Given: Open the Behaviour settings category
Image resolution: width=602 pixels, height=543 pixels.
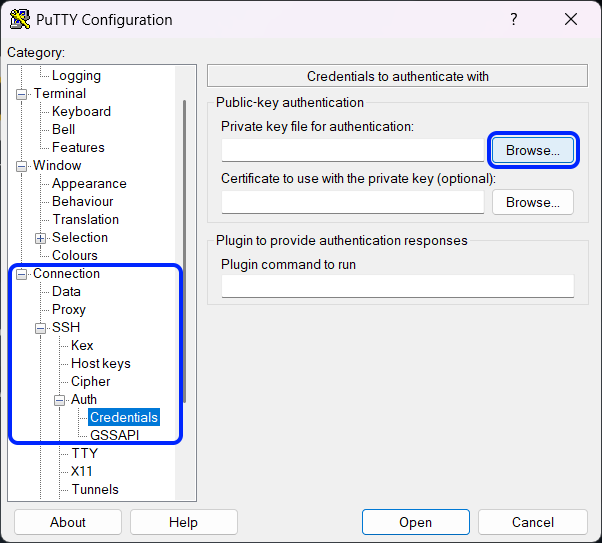Looking at the screenshot, I should click(83, 202).
